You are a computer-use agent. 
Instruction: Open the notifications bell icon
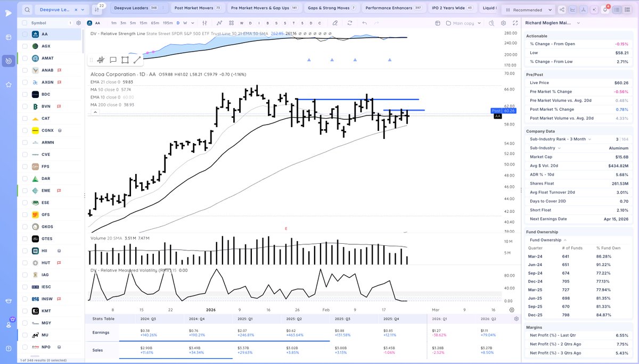(605, 10)
